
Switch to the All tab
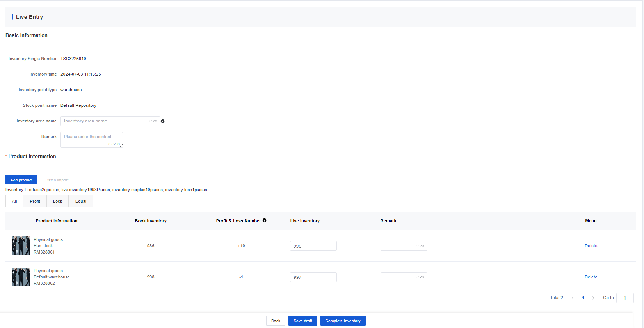14,201
